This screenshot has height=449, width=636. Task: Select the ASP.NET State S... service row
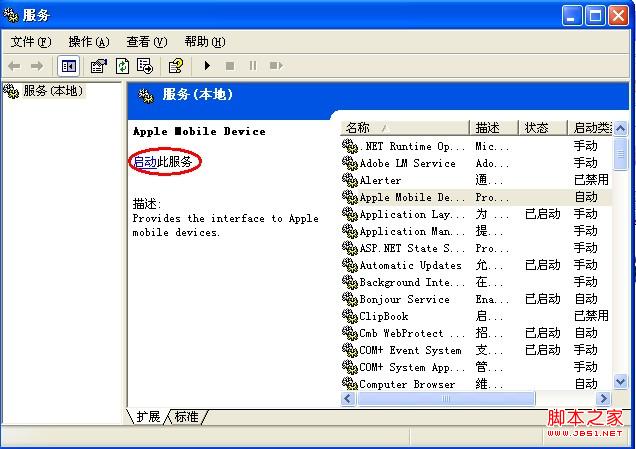[476, 248]
